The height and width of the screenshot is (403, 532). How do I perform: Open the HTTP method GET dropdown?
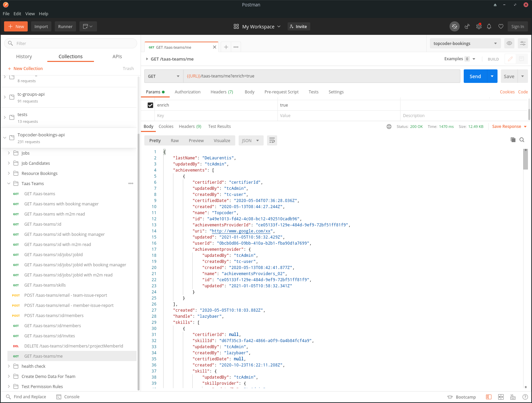coord(164,76)
